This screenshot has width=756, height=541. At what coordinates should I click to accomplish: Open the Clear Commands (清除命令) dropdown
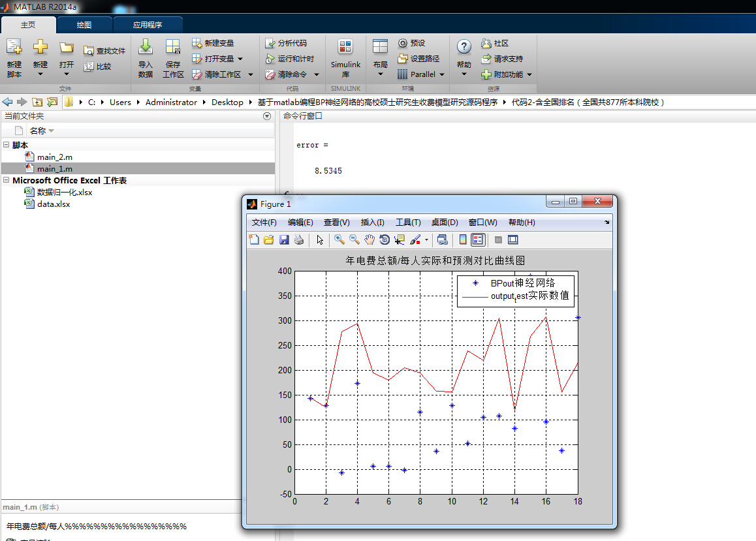click(x=316, y=74)
